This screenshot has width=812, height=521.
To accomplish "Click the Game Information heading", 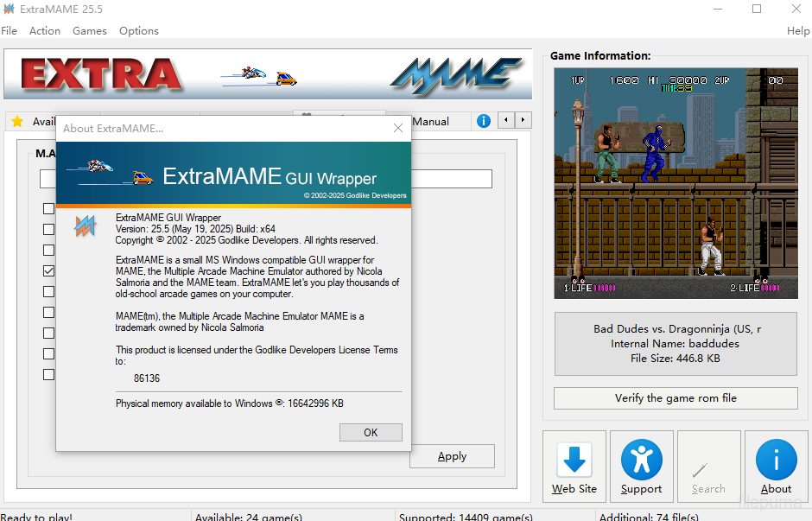I will click(600, 55).
